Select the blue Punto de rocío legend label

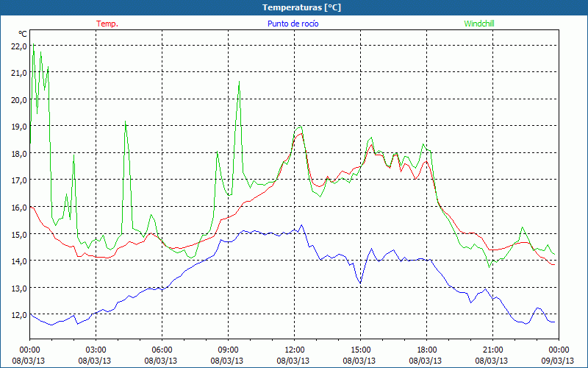click(293, 24)
